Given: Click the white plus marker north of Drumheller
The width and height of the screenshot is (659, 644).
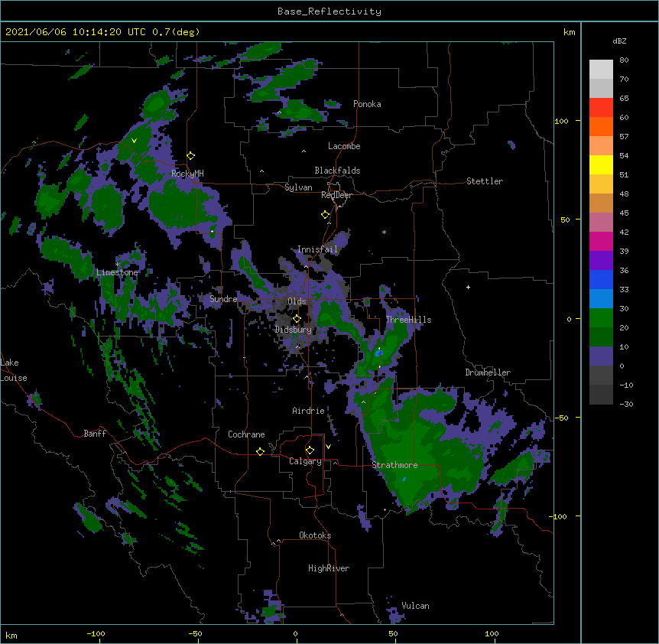Looking at the screenshot, I should (x=468, y=287).
